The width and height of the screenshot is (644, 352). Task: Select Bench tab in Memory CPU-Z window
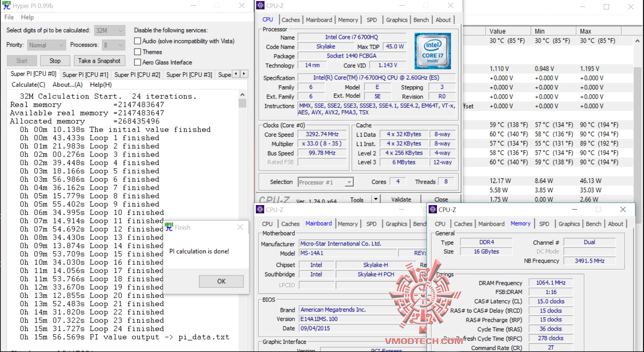point(593,224)
